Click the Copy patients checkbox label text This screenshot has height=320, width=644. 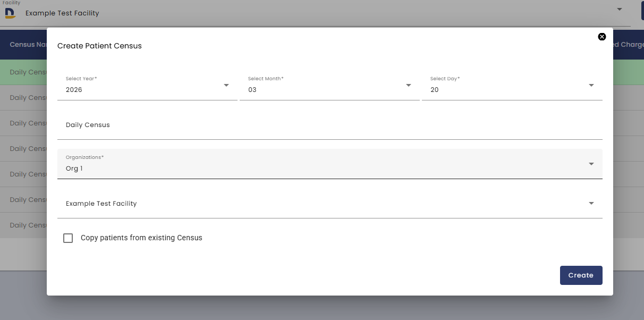[x=141, y=238]
